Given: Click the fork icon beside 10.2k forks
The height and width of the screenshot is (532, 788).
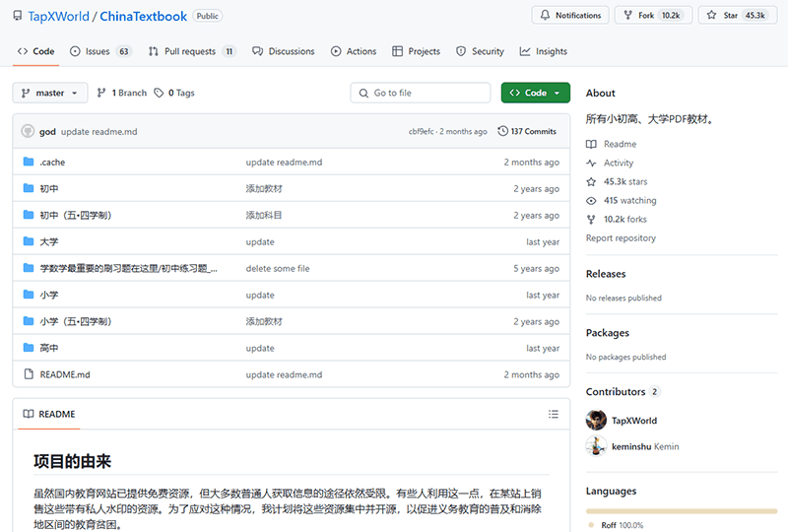Looking at the screenshot, I should tap(591, 220).
